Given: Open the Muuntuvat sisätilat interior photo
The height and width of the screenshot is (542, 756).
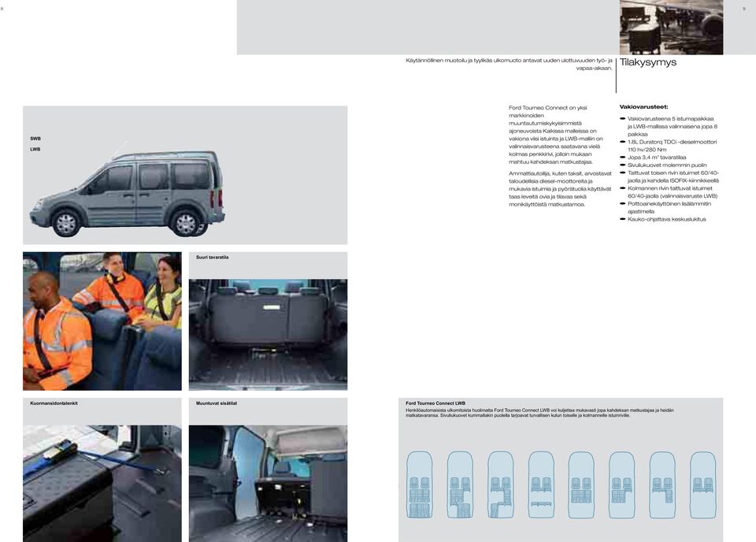Looking at the screenshot, I should coord(268,483).
